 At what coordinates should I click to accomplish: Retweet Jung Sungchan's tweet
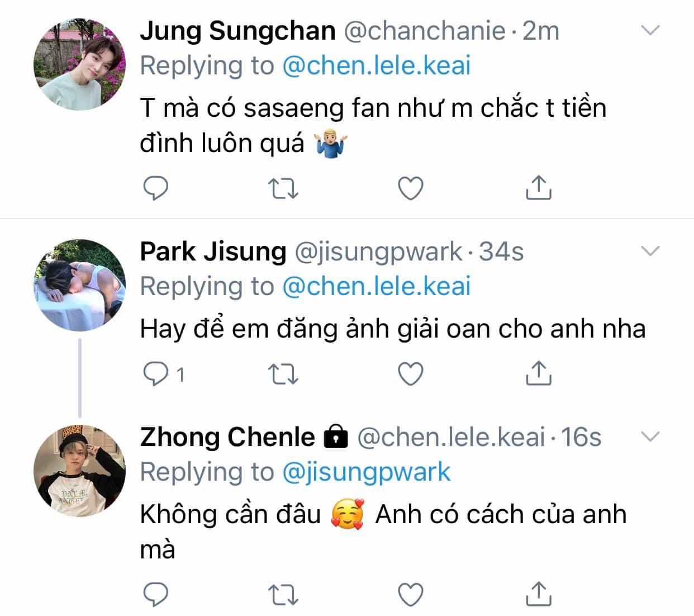[284, 189]
